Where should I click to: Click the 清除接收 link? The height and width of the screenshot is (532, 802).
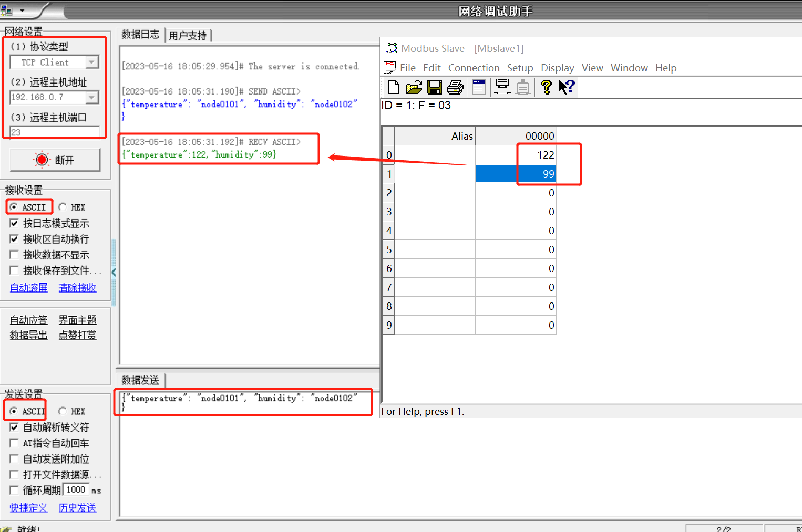pyautogui.click(x=77, y=288)
